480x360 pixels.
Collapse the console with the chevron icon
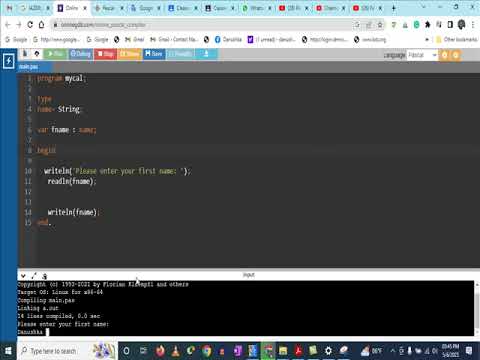click(x=23, y=276)
